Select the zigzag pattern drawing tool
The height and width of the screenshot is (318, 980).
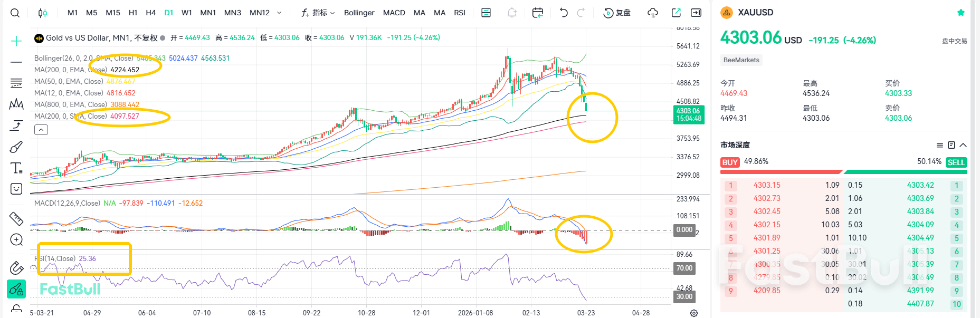[16, 104]
